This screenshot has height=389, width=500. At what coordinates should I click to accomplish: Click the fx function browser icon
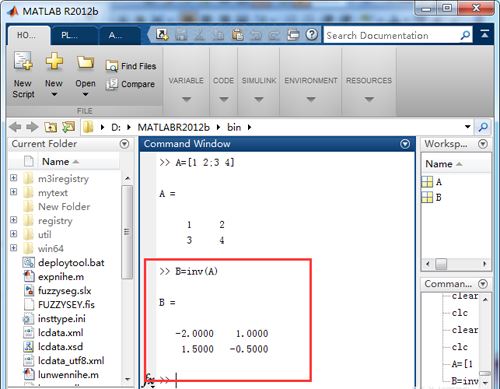point(149,380)
